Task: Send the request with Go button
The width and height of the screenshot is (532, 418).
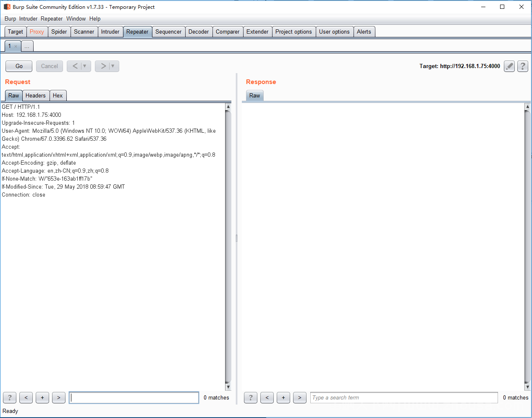Action: tap(19, 66)
